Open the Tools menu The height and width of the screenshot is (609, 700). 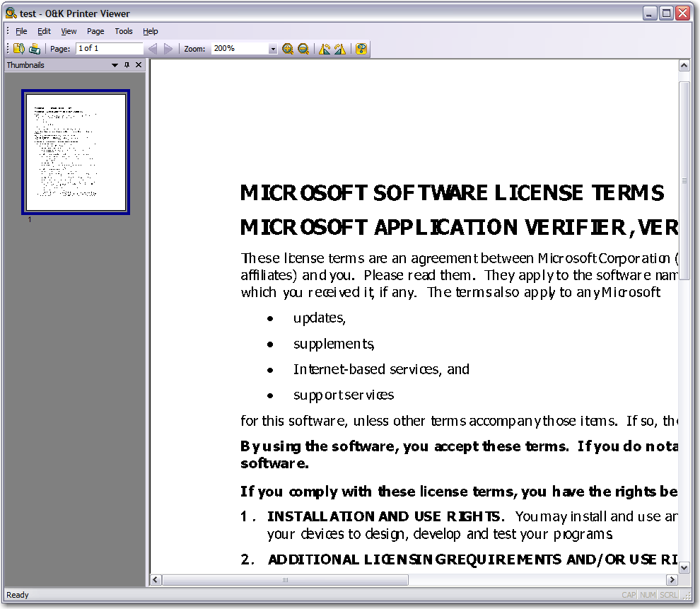click(x=124, y=31)
